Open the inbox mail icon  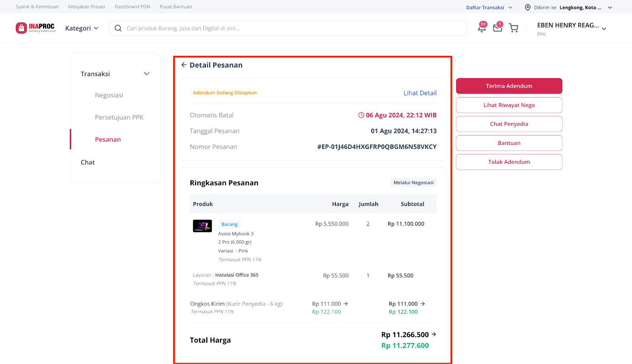(497, 28)
